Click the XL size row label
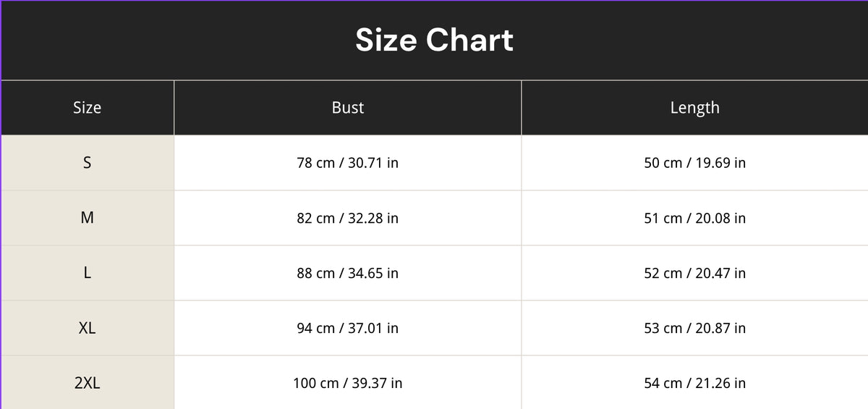This screenshot has width=868, height=409. click(87, 328)
